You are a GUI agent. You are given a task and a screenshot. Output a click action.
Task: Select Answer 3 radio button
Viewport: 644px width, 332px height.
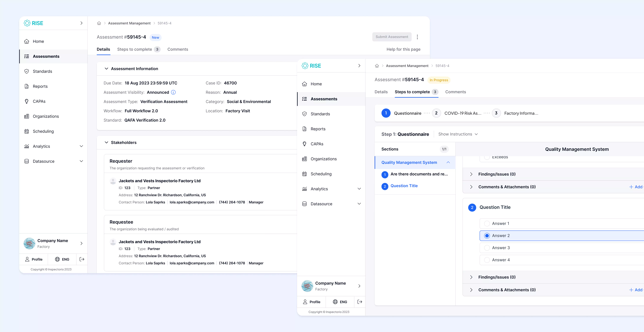[x=487, y=248]
